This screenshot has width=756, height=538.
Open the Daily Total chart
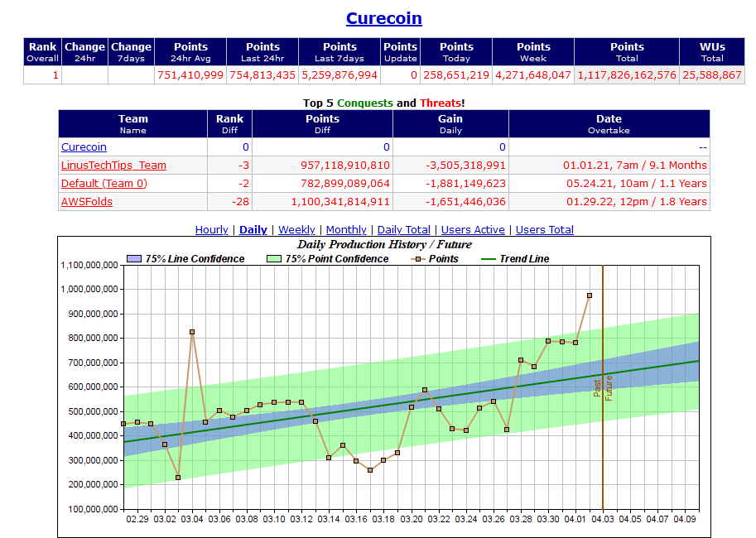coord(403,229)
